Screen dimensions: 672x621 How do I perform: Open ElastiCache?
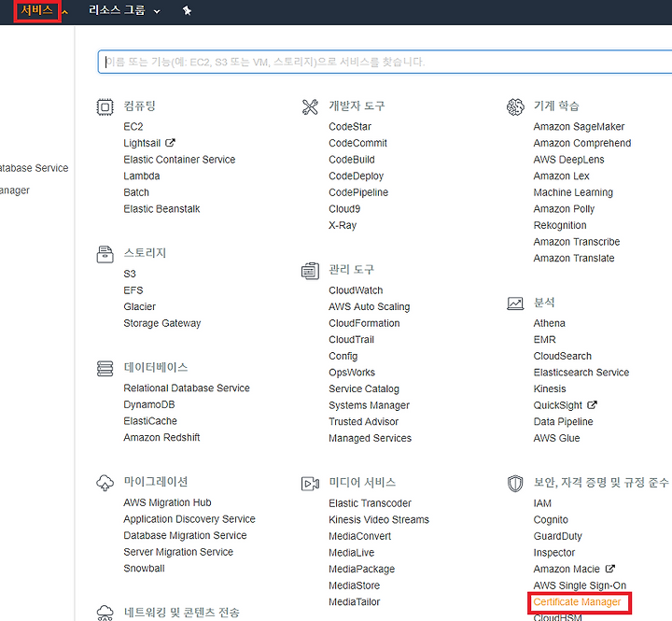coord(150,421)
